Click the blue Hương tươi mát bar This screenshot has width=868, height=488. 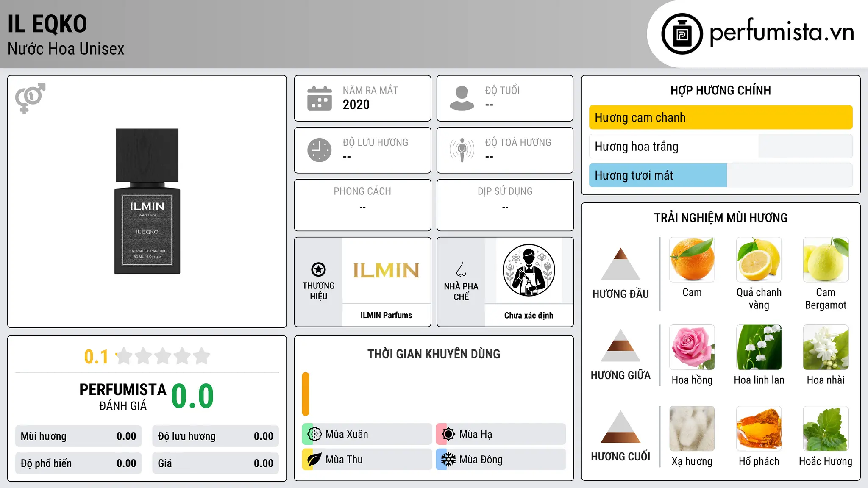(x=658, y=175)
